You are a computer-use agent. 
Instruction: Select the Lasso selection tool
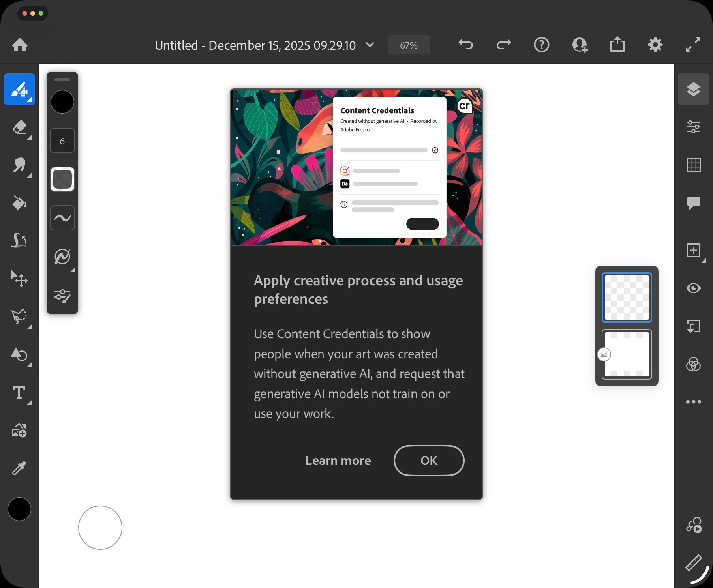coord(19,316)
